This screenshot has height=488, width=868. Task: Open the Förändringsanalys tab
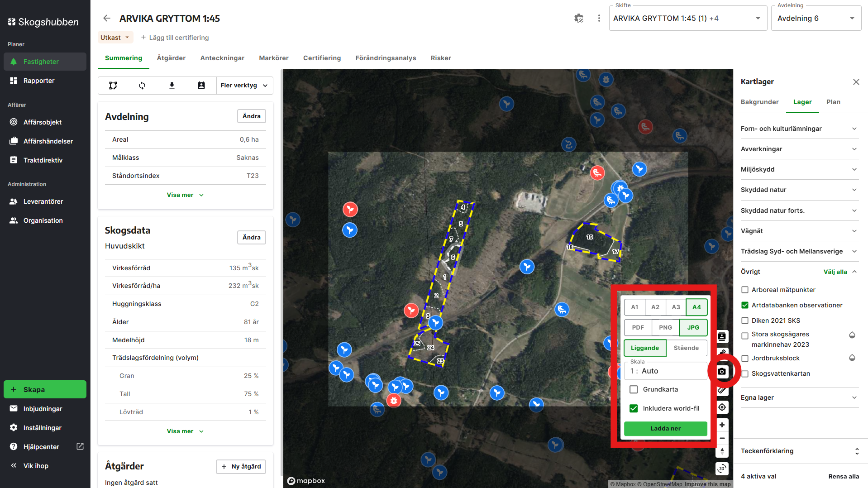pyautogui.click(x=386, y=58)
